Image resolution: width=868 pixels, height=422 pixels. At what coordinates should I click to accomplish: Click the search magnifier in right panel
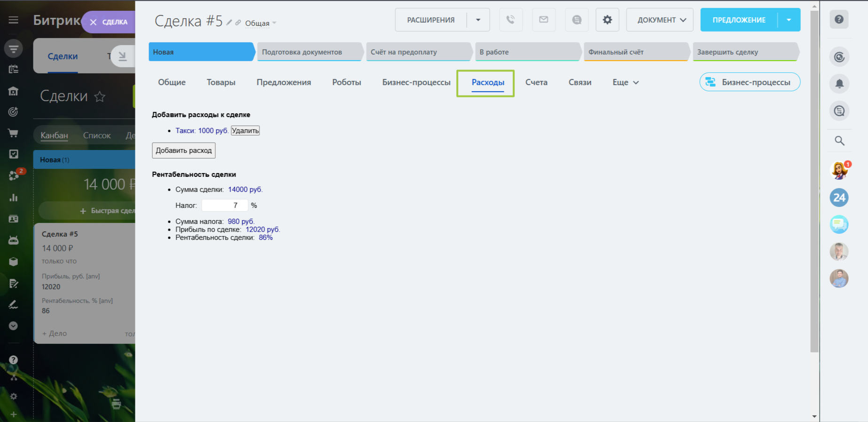click(x=839, y=141)
